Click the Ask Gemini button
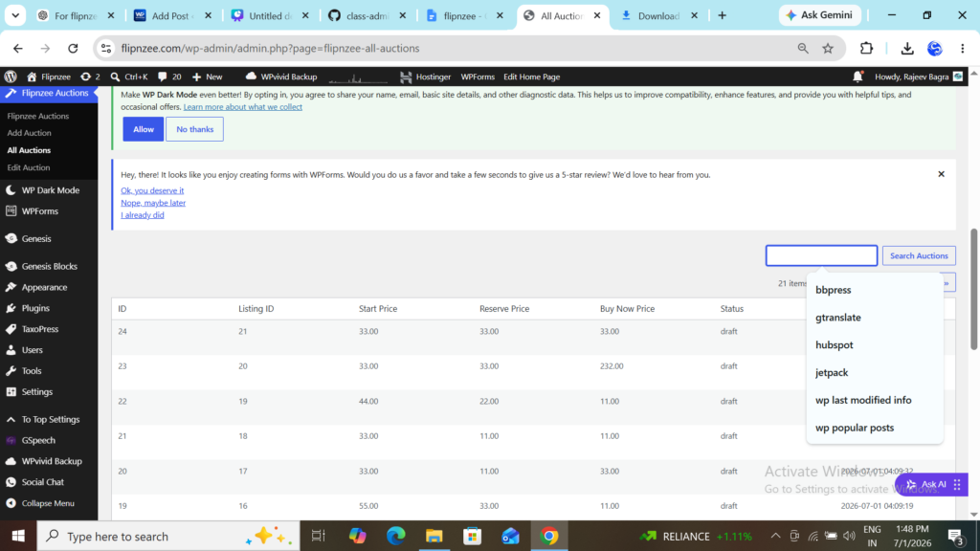 coord(819,15)
